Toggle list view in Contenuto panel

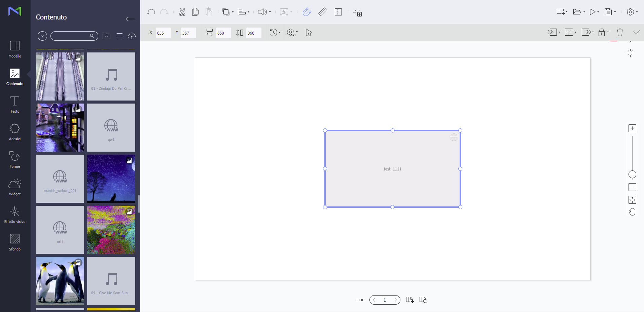[x=119, y=36]
